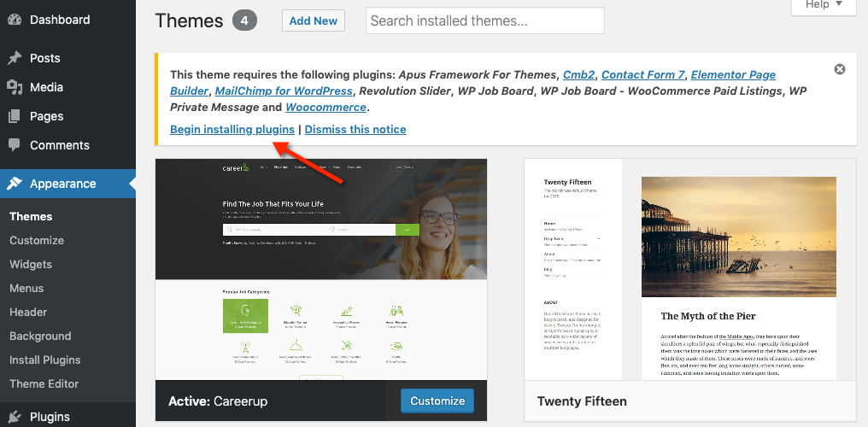Click the blue Customize button for Careerup
Viewport: 868px width, 427px height.
[437, 401]
